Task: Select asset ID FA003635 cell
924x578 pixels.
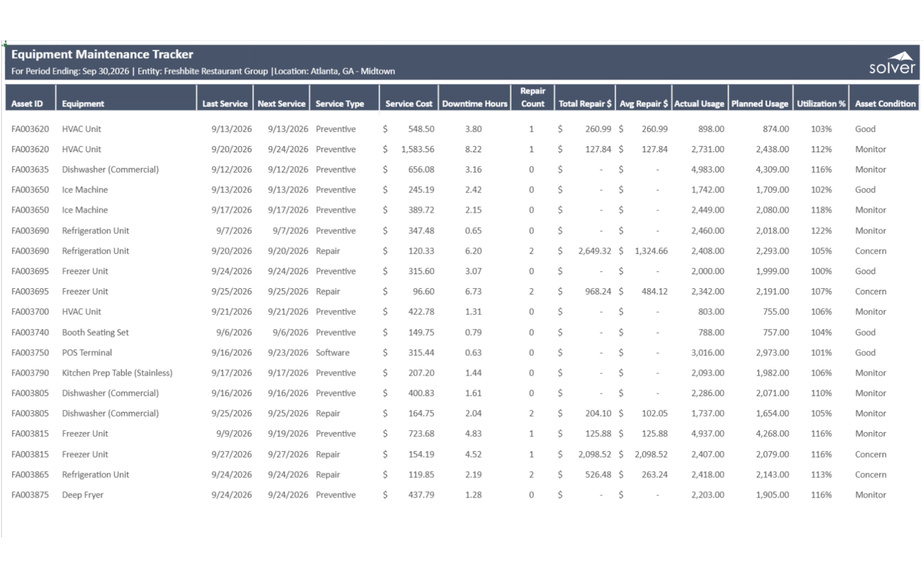Action: (30, 170)
